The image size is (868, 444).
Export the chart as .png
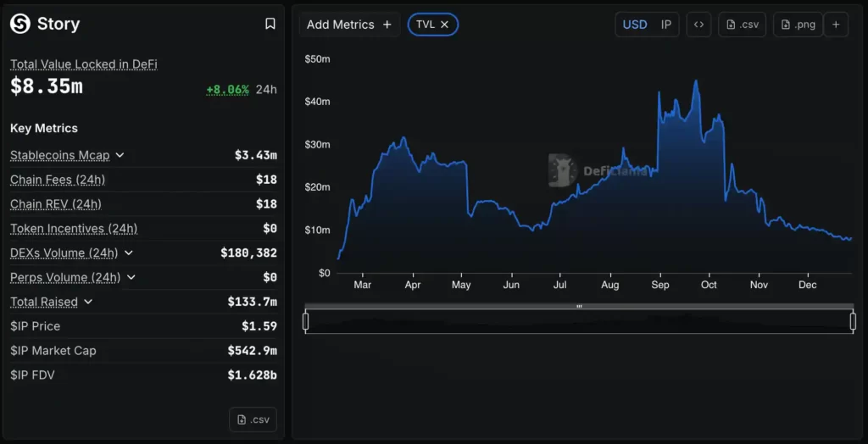click(798, 25)
